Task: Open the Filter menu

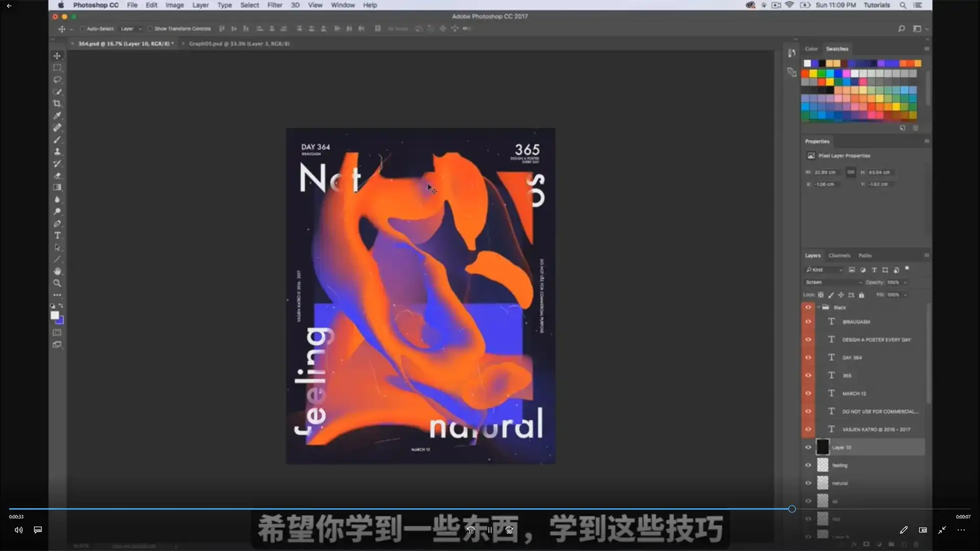Action: pyautogui.click(x=275, y=5)
